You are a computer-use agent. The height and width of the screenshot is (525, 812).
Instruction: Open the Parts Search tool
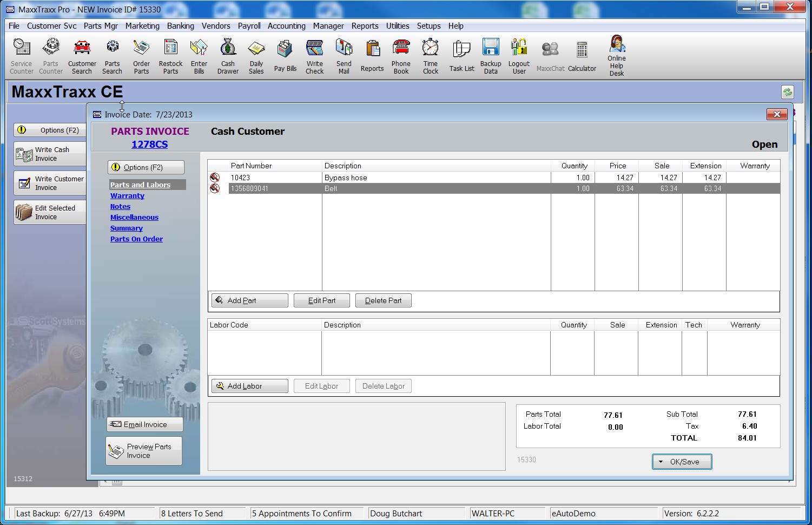(x=112, y=56)
